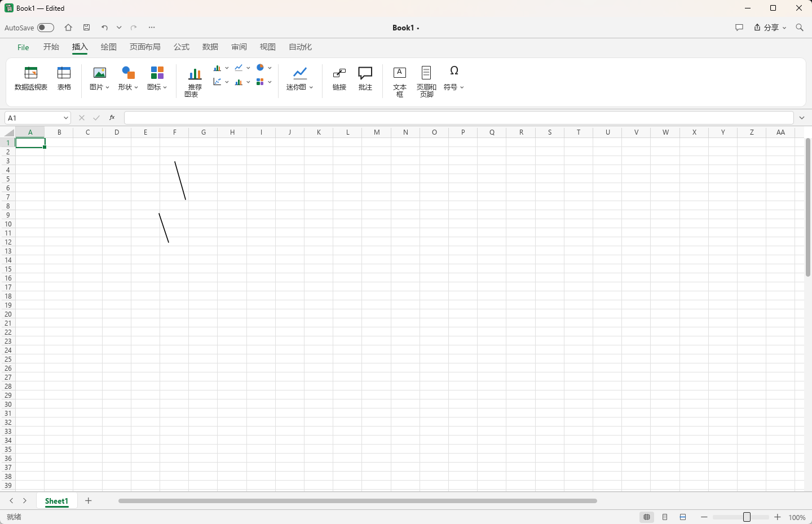Open the comments pane icon beside 分享
Viewport: 812px width, 524px height.
point(739,28)
